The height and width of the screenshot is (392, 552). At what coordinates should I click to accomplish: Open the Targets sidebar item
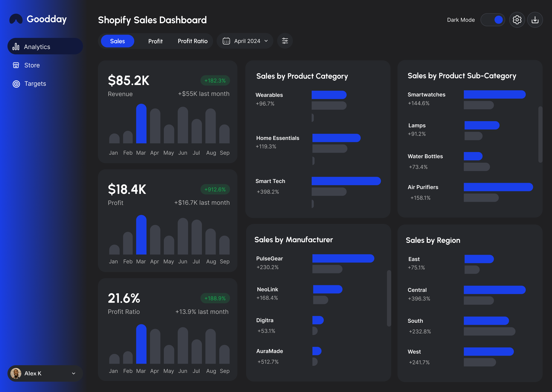pos(35,84)
